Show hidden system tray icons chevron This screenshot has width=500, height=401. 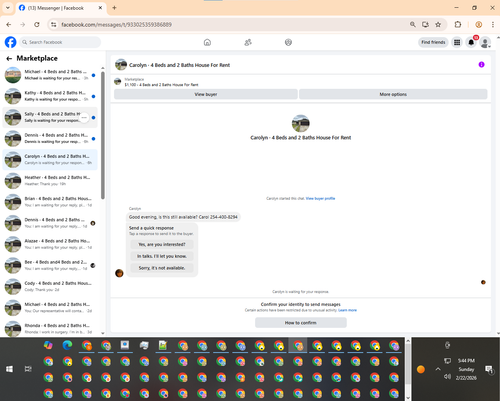pyautogui.click(x=438, y=369)
